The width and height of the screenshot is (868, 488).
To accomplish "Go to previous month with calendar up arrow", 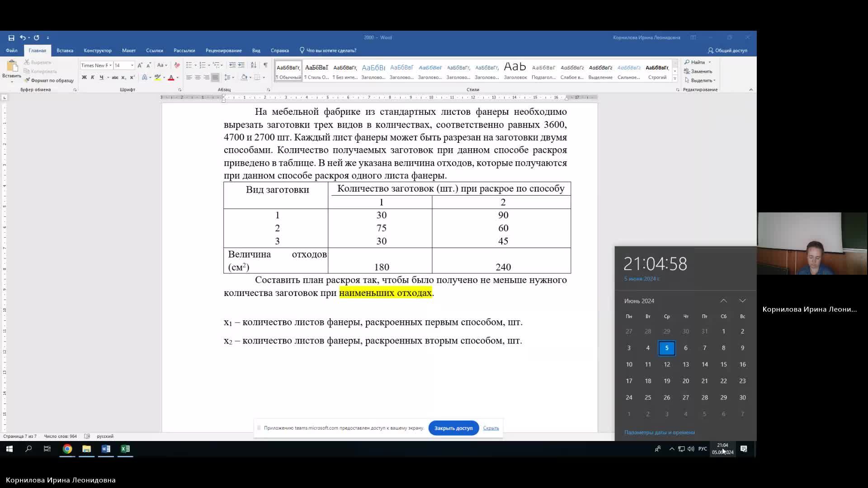I will [x=724, y=301].
